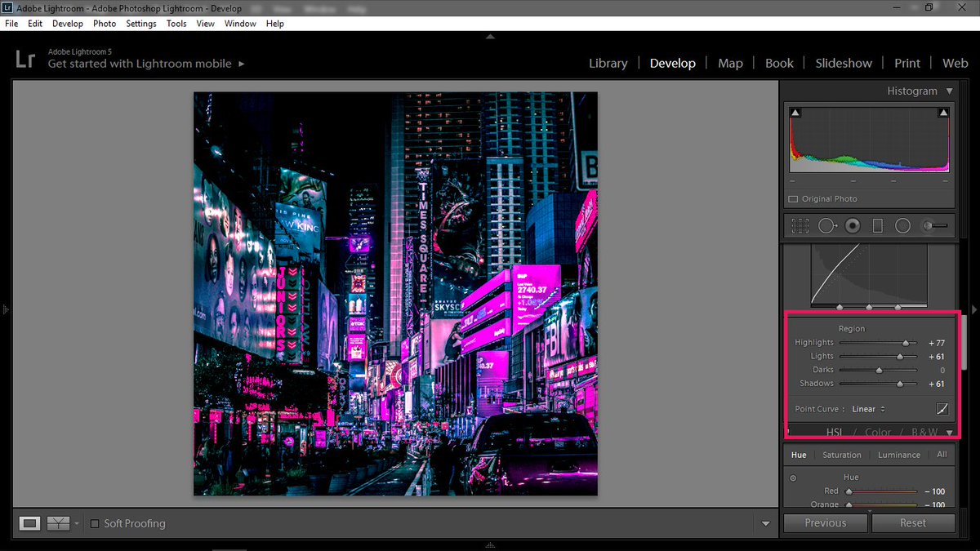Click the histogram graph
The width and height of the screenshot is (980, 551).
869,139
